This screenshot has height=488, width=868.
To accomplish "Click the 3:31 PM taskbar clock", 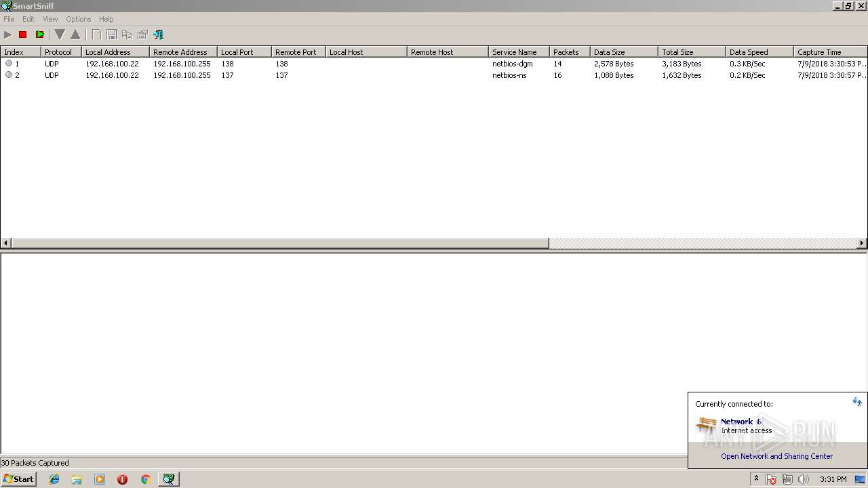I will click(x=833, y=479).
